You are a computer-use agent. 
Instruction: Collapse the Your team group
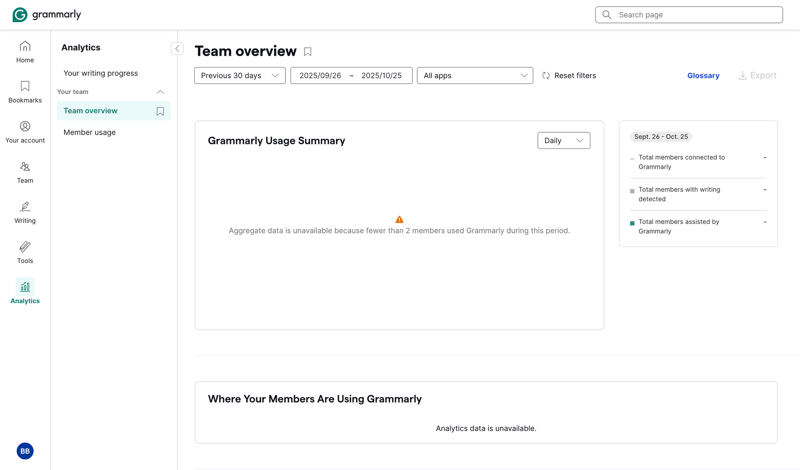(x=160, y=92)
